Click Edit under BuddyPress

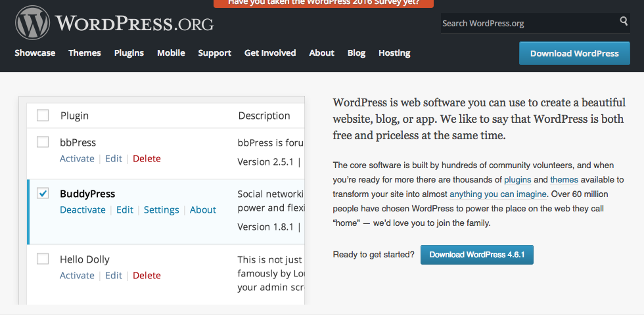pos(124,209)
